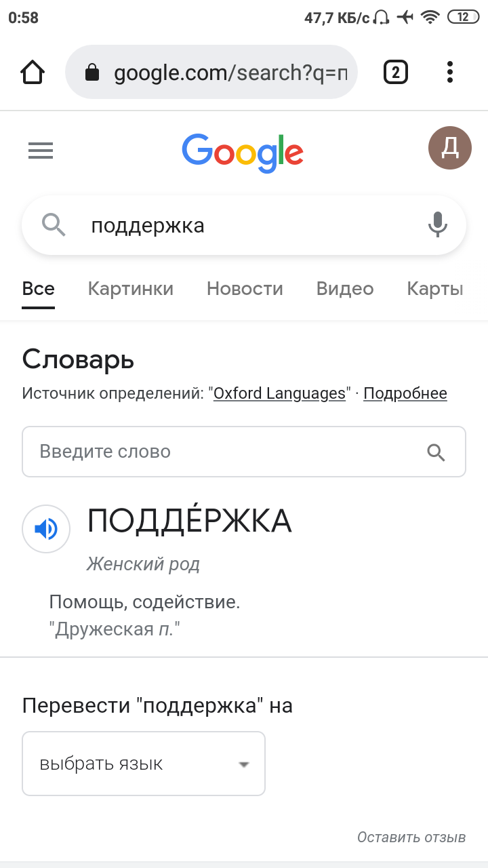Open the Видео tab

point(345,289)
